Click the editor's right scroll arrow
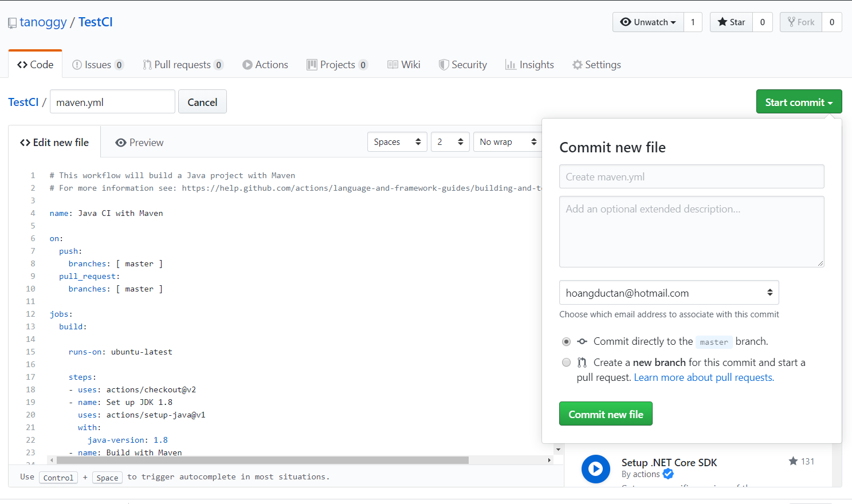The width and height of the screenshot is (852, 504). 549,460
